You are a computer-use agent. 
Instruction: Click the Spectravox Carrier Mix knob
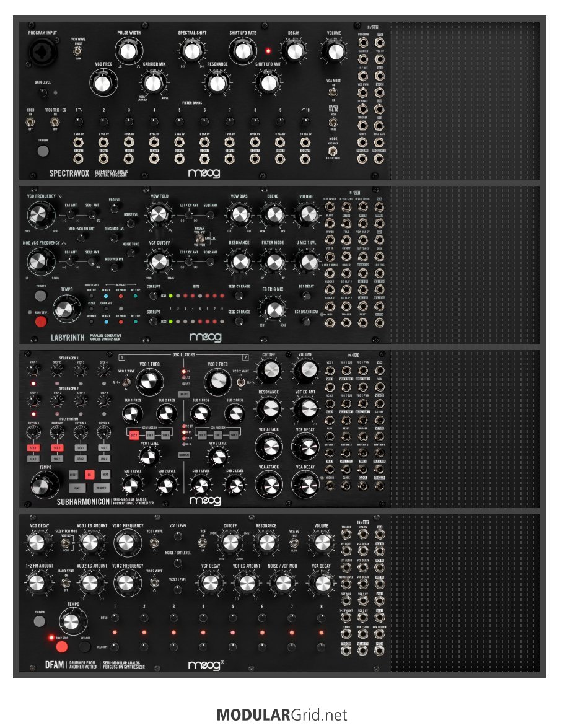click(154, 82)
